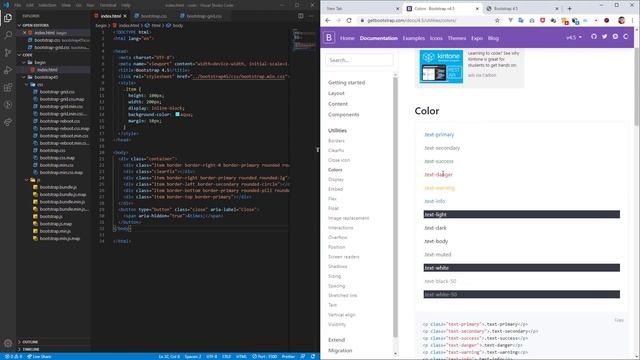Viewport: 640px width, 360px height.
Task: Open the Selection menu in VS Code
Action: point(47,5)
